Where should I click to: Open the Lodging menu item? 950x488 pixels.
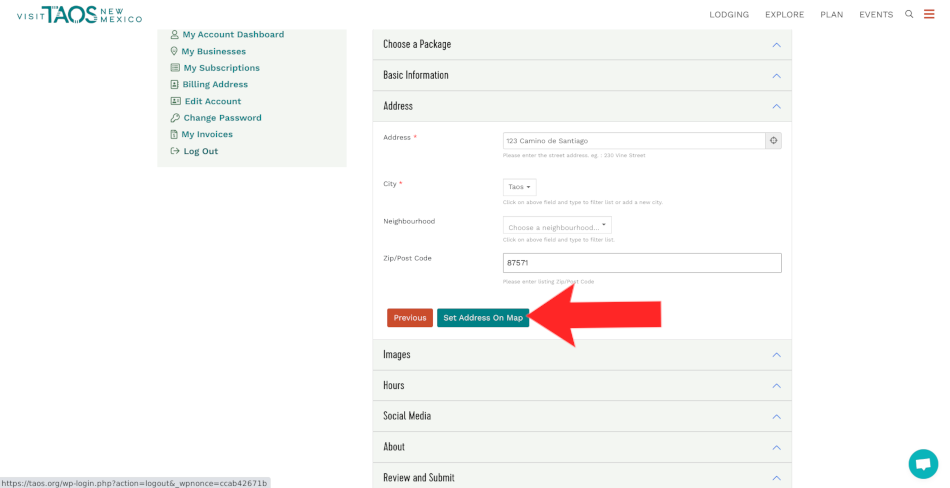coord(729,15)
